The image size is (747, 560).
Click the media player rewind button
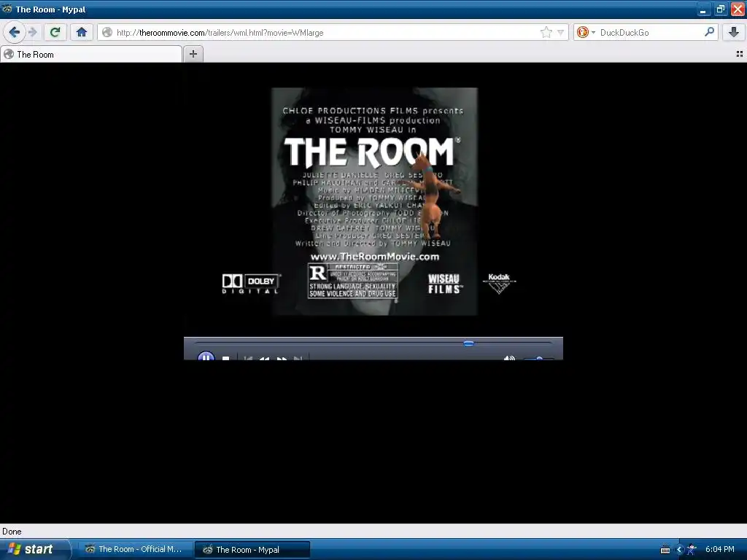[x=265, y=358]
